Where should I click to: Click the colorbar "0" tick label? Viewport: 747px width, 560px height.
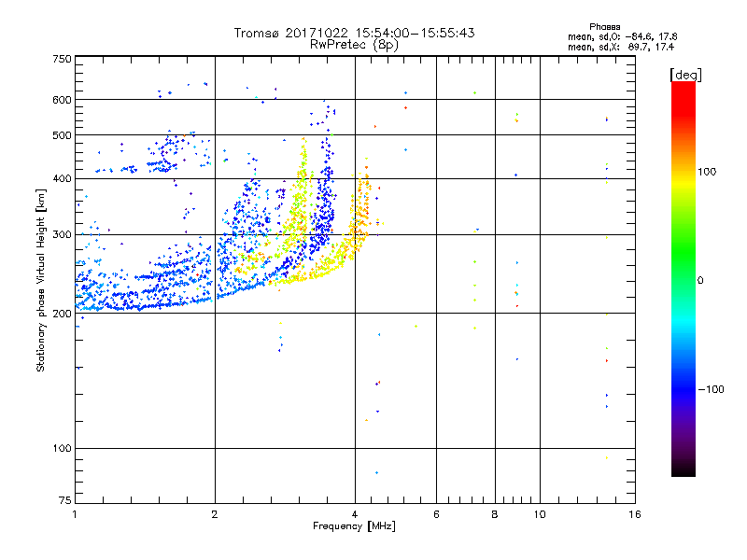coord(700,280)
